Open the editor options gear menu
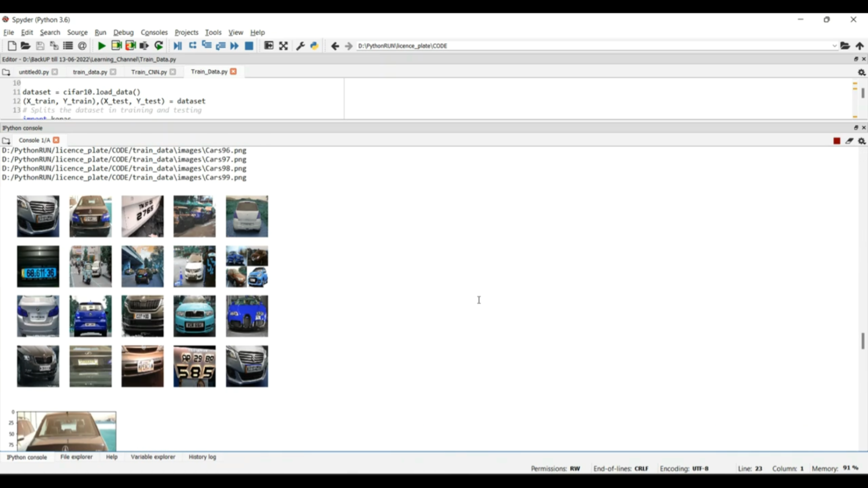Viewport: 868px width, 488px height. pos(861,72)
